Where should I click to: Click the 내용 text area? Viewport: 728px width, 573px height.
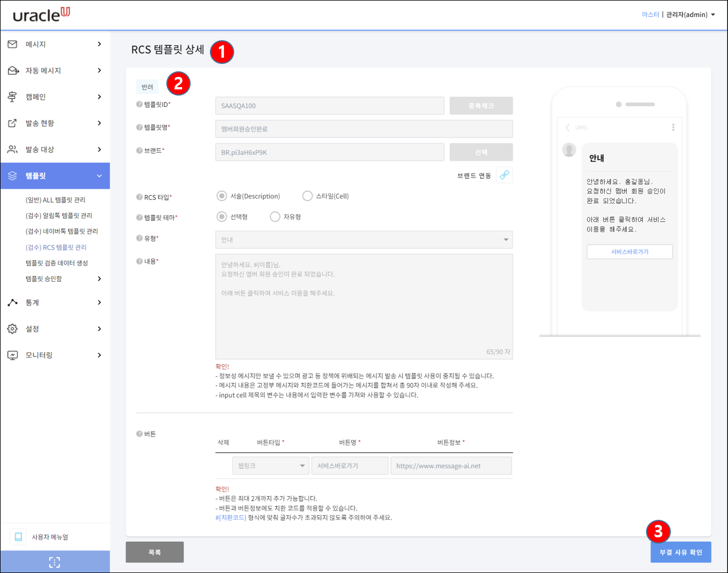[364, 307]
